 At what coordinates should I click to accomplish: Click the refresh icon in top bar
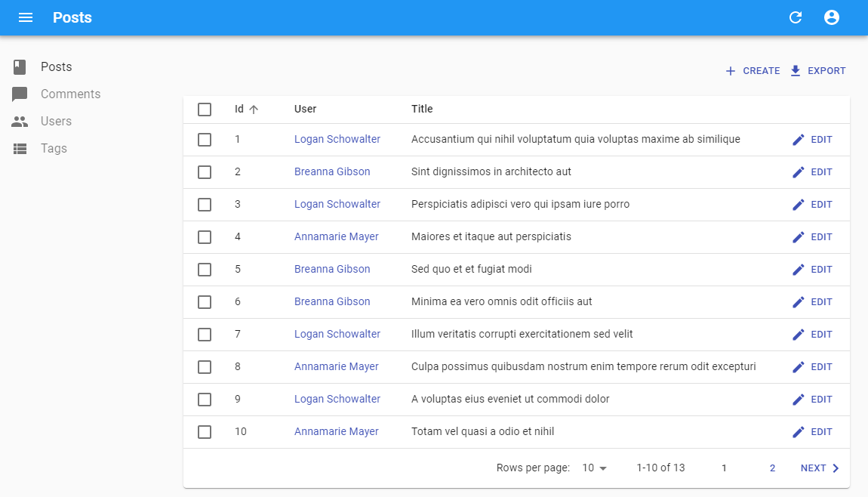click(x=795, y=17)
